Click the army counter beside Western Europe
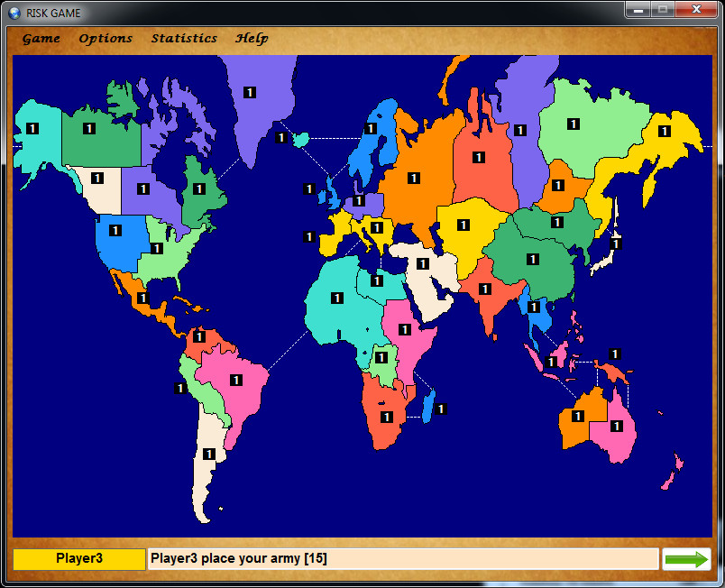Screen dimensions: 725x588 click(x=309, y=236)
